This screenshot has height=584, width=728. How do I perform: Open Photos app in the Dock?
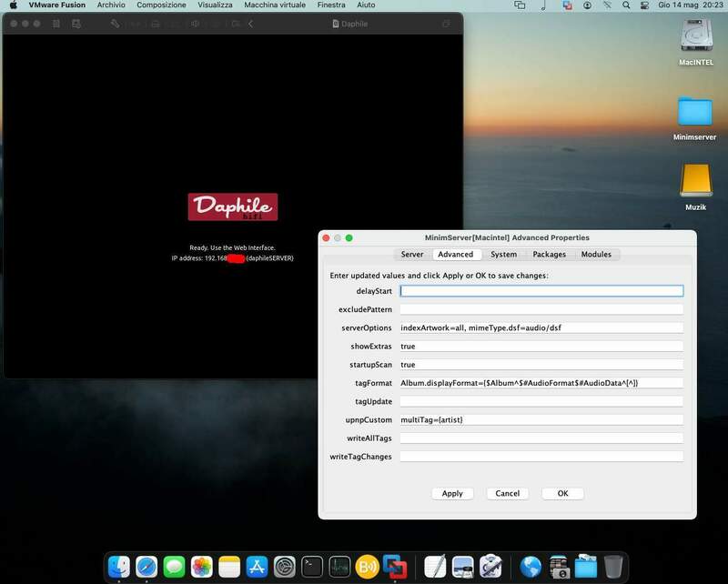pos(201,567)
